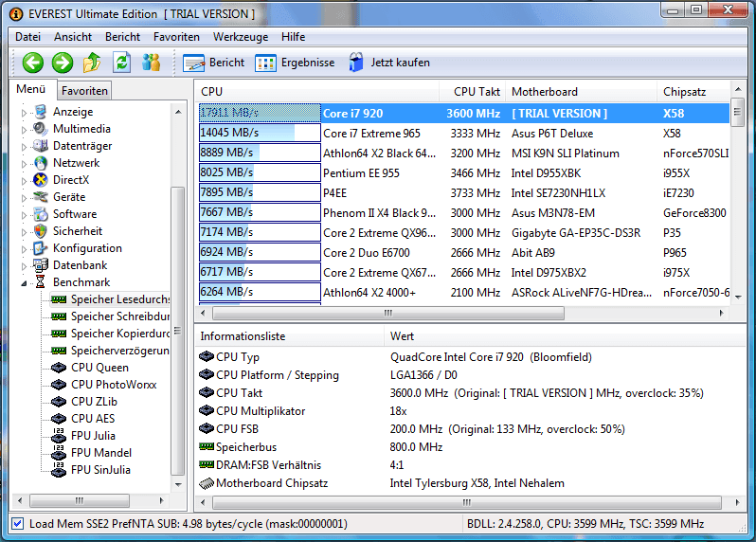
Task: Click Jetzt kaufen buy button
Action: tap(388, 63)
